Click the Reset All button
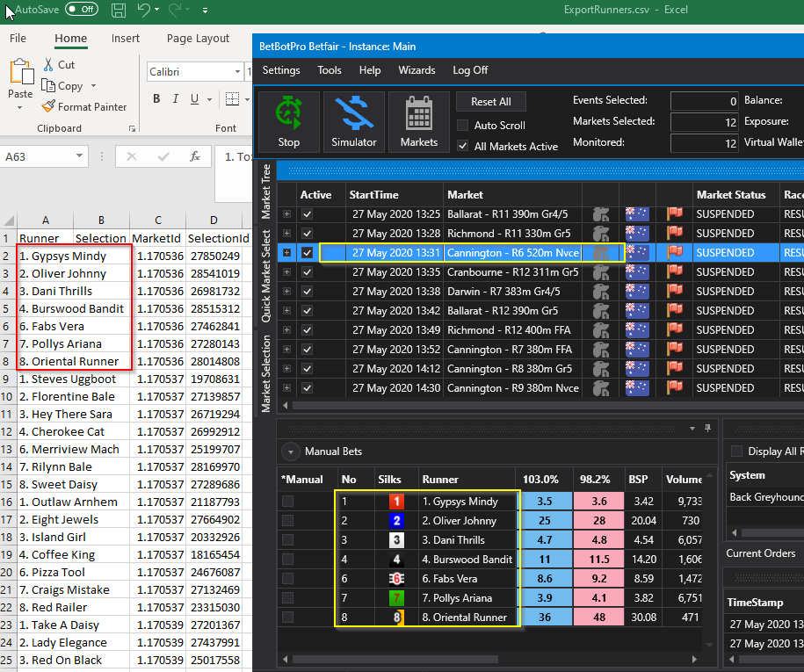This screenshot has height=672, width=804. point(490,102)
